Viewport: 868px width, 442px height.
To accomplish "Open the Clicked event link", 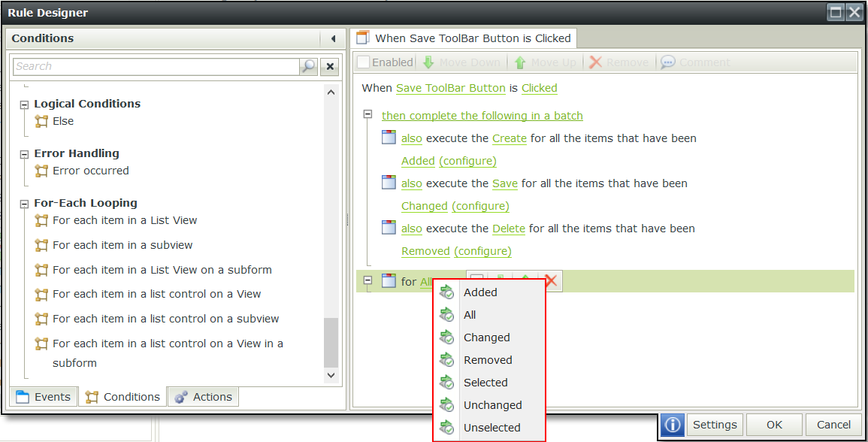I will [539, 88].
